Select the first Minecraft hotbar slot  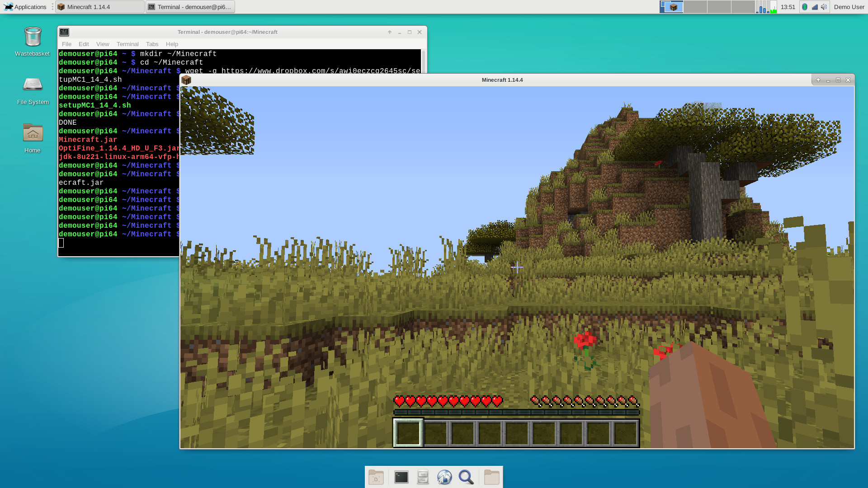pyautogui.click(x=408, y=433)
